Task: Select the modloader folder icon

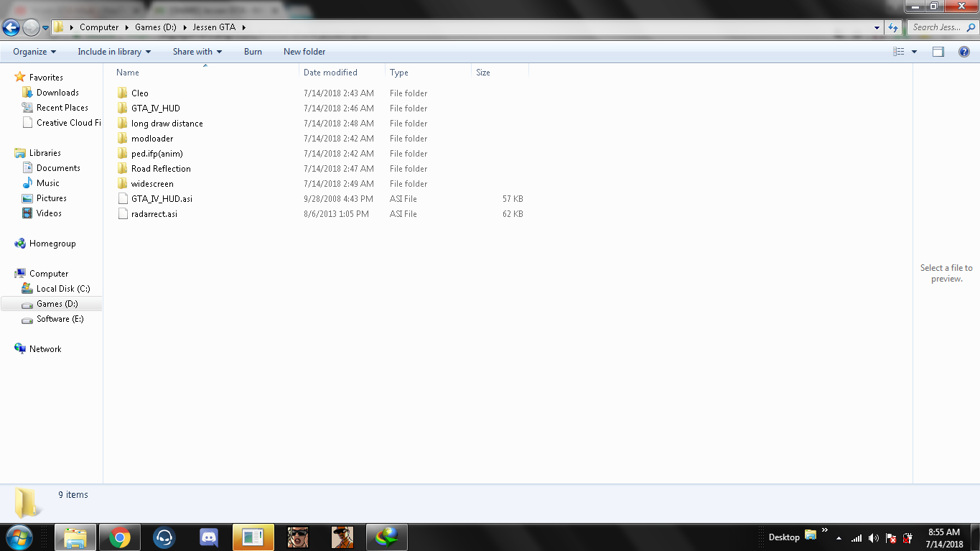Action: pyautogui.click(x=122, y=139)
